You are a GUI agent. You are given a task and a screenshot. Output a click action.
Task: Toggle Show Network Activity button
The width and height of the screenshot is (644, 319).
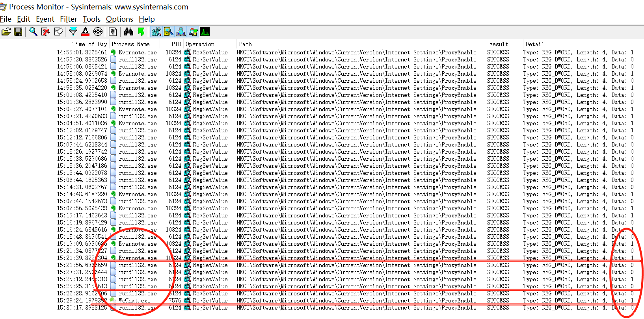(x=181, y=32)
